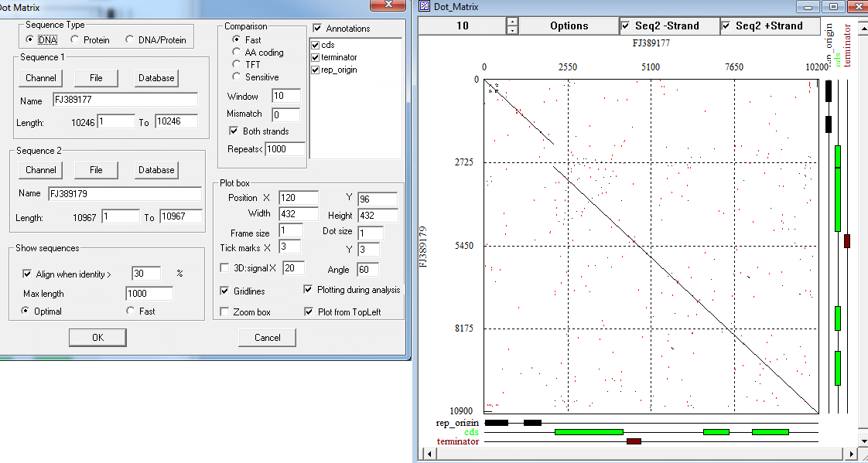
Task: Enable the 3D:signal checkbox
Action: click(224, 268)
